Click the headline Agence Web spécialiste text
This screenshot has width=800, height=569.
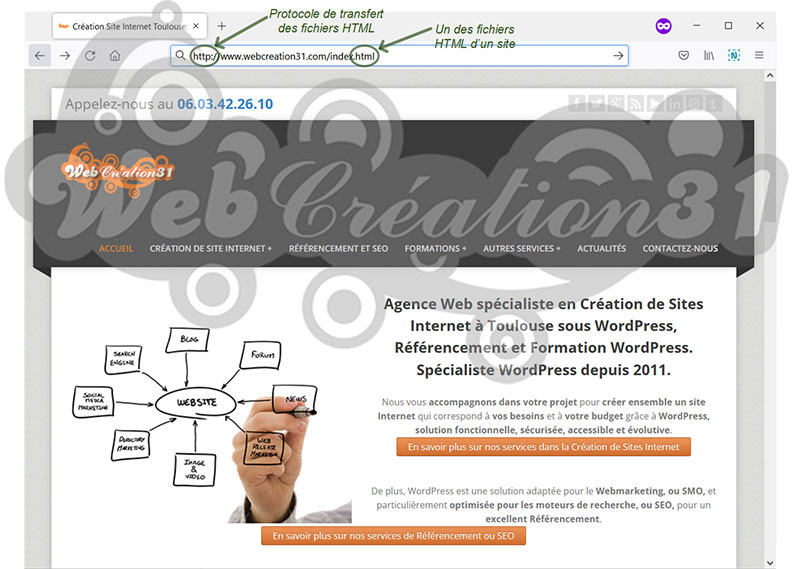tap(543, 337)
